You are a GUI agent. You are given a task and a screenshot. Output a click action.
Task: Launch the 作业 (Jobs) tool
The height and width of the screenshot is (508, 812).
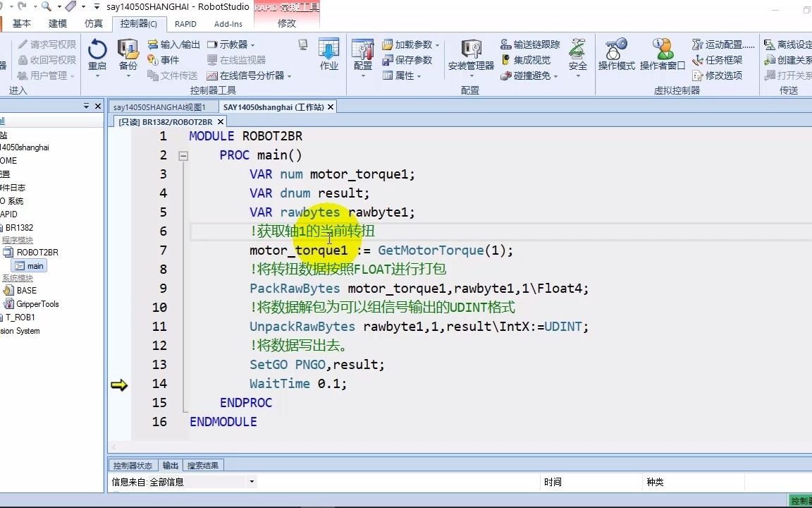[328, 55]
